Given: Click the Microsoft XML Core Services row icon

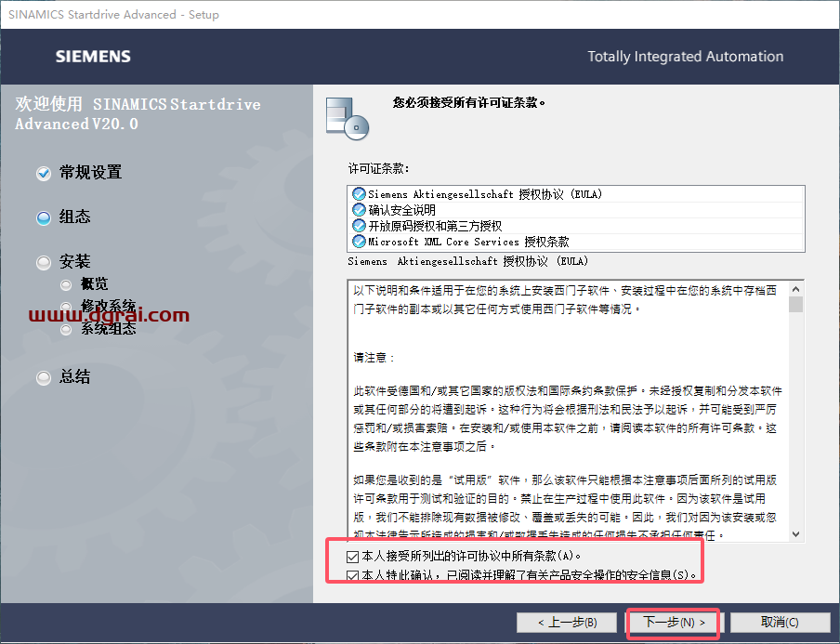Looking at the screenshot, I should [x=359, y=242].
